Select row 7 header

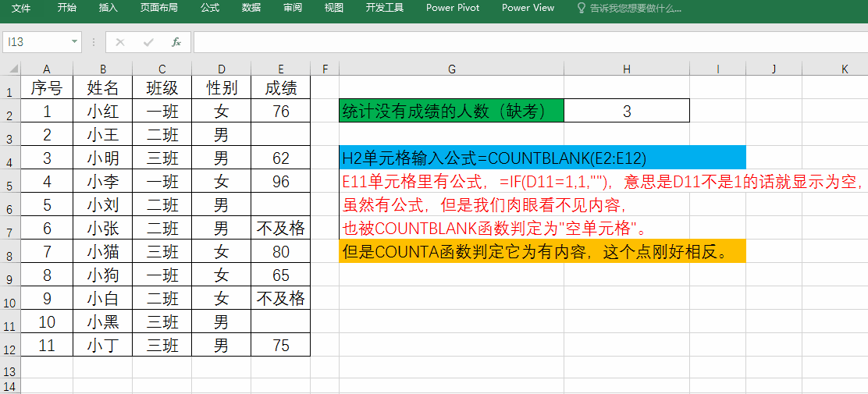tap(10, 229)
